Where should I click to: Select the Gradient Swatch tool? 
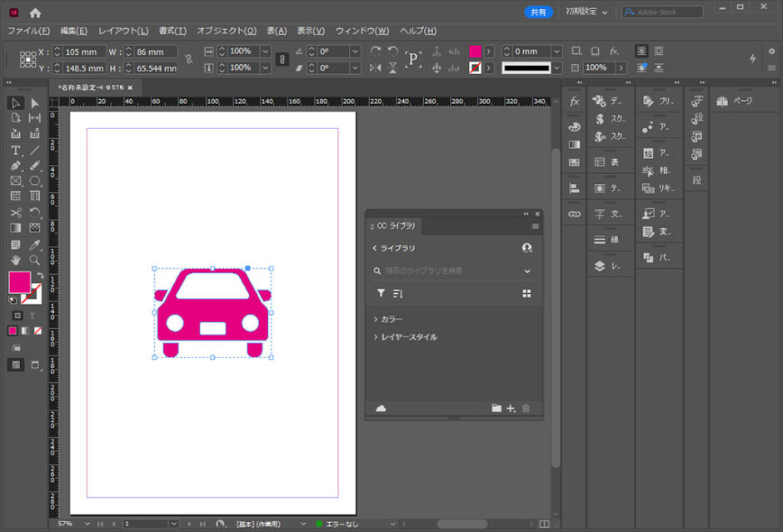(16, 228)
